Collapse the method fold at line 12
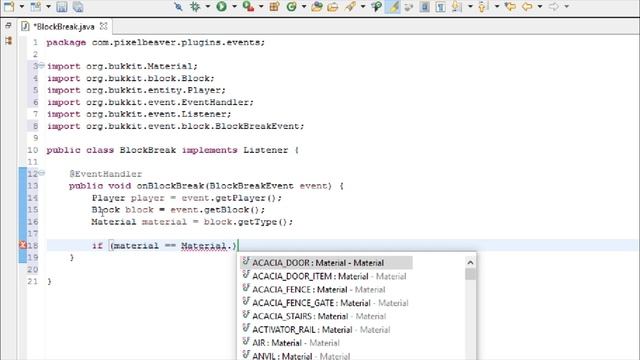Viewport: 640px width, 360px height. pos(42,173)
